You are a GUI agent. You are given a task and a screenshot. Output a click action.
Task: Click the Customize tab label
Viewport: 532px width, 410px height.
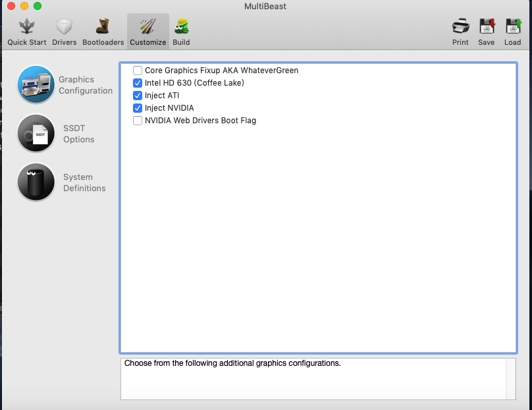[x=148, y=42]
